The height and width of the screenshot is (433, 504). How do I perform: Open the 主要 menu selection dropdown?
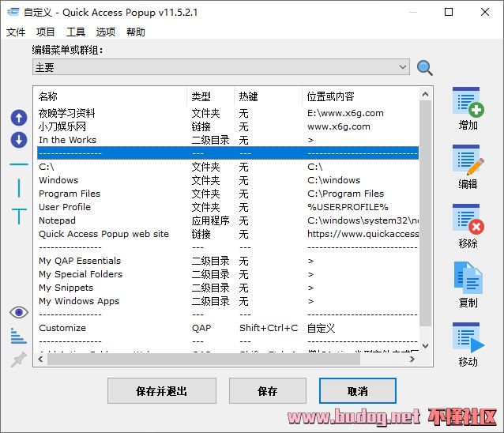point(221,68)
